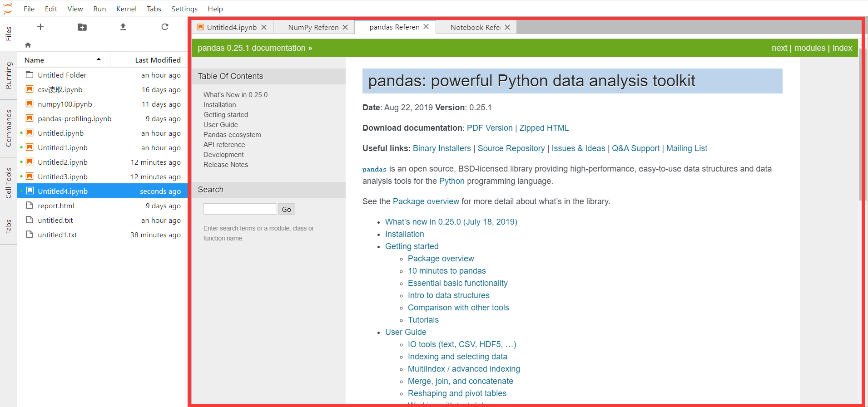Open the Running sidebar panel
Image resolution: width=868 pixels, height=407 pixels.
click(x=8, y=75)
